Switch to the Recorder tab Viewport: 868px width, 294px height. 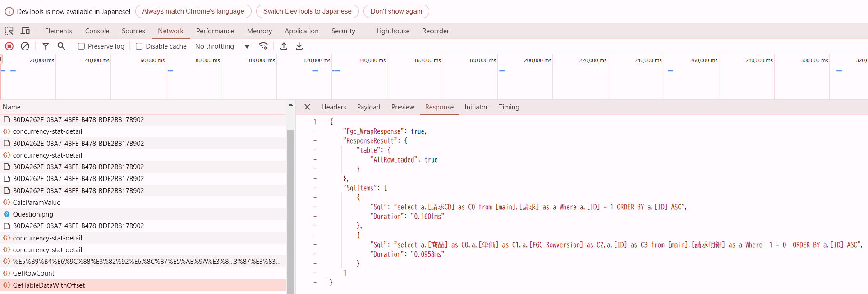pyautogui.click(x=436, y=31)
